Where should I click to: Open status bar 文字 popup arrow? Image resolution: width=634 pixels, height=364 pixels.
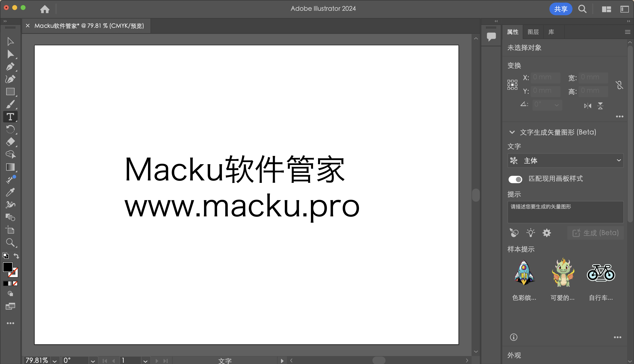click(x=282, y=361)
